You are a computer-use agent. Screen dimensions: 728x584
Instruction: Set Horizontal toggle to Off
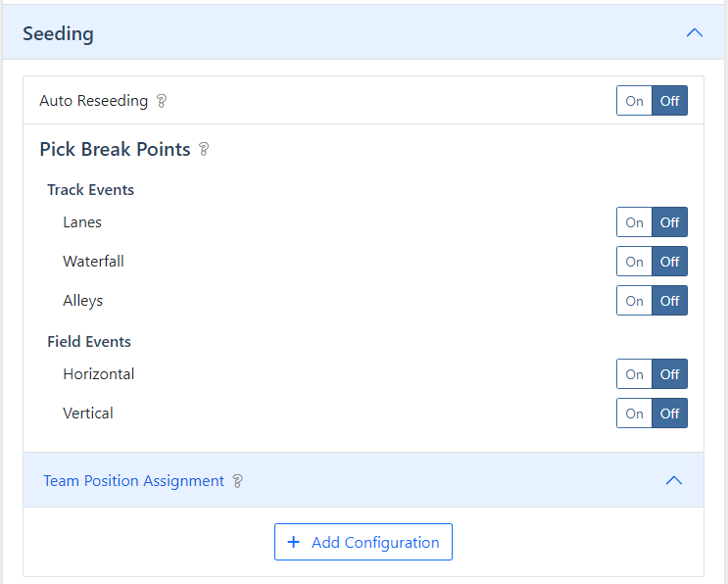[x=669, y=374]
